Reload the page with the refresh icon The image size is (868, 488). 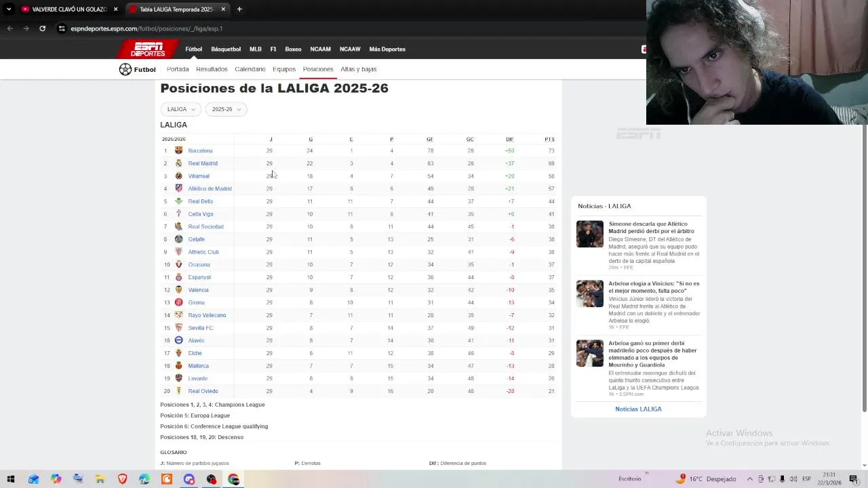click(x=42, y=28)
